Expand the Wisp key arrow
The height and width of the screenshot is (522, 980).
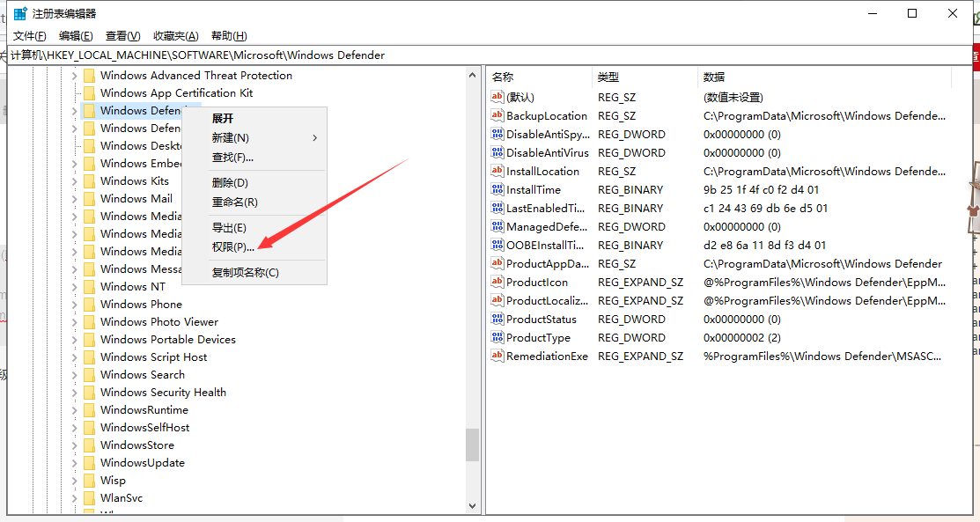click(74, 481)
